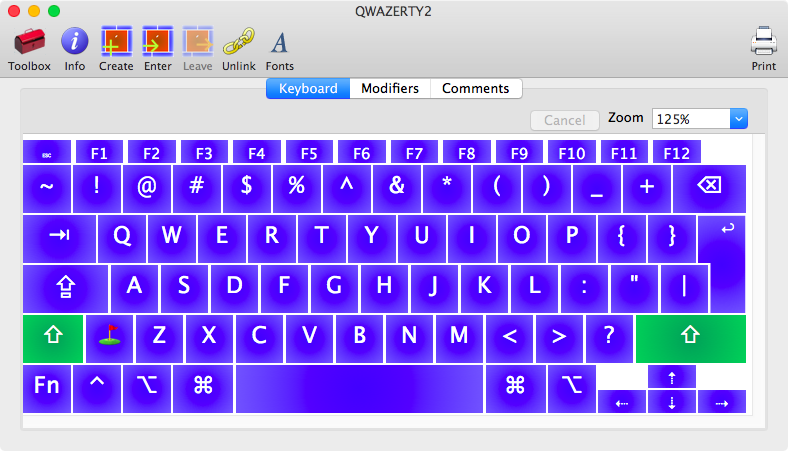Switch to the Modifiers tab
The image size is (788, 451).
click(x=389, y=88)
